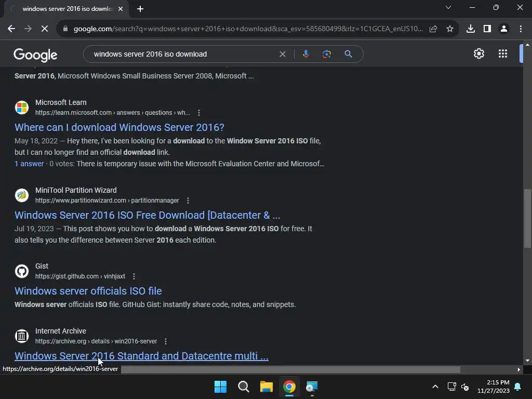Open File Explorer from taskbar

(x=267, y=387)
